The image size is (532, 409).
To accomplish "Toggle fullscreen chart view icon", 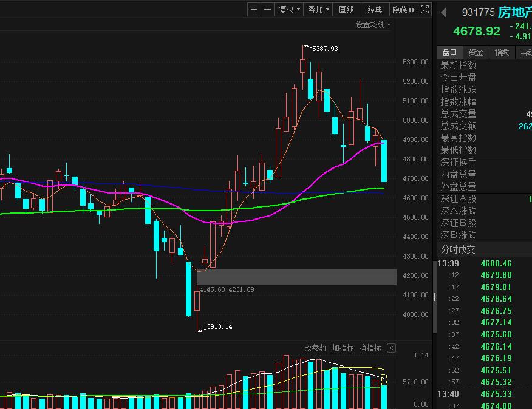I will click(x=425, y=10).
